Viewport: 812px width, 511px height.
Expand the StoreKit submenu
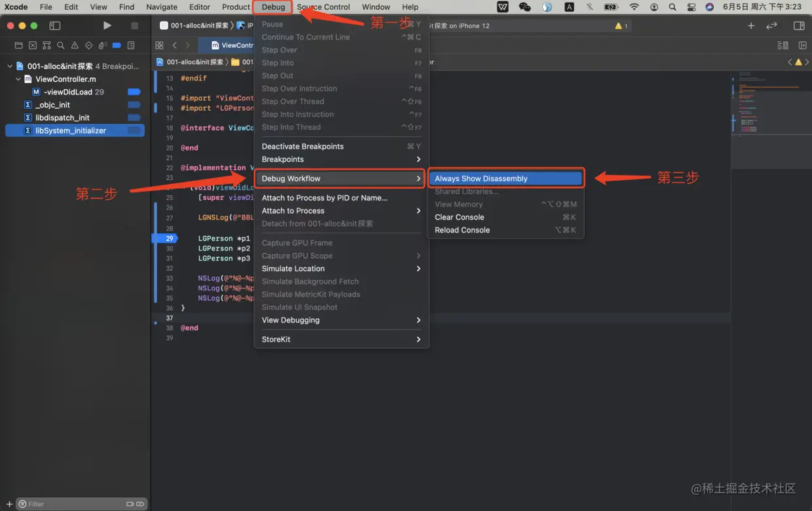[341, 339]
